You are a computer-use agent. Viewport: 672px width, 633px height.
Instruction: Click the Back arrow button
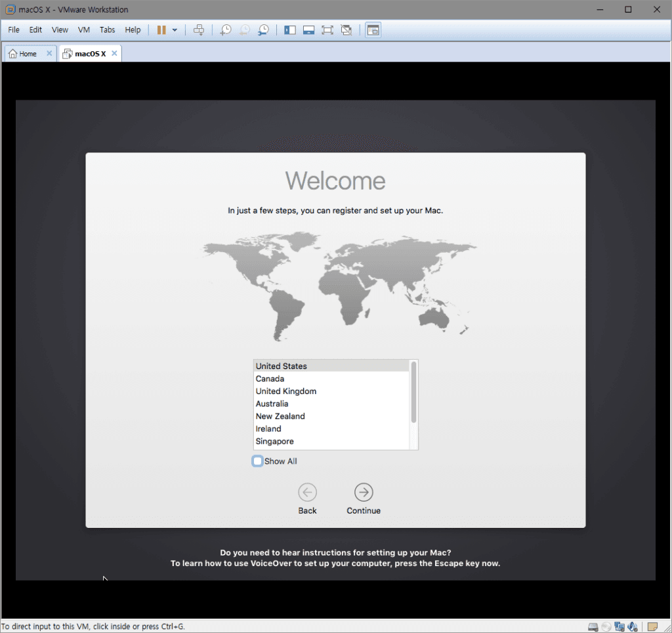click(x=307, y=492)
